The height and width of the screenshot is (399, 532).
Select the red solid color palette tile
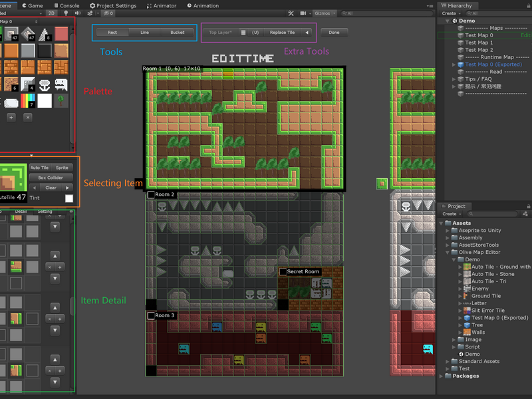click(61, 34)
